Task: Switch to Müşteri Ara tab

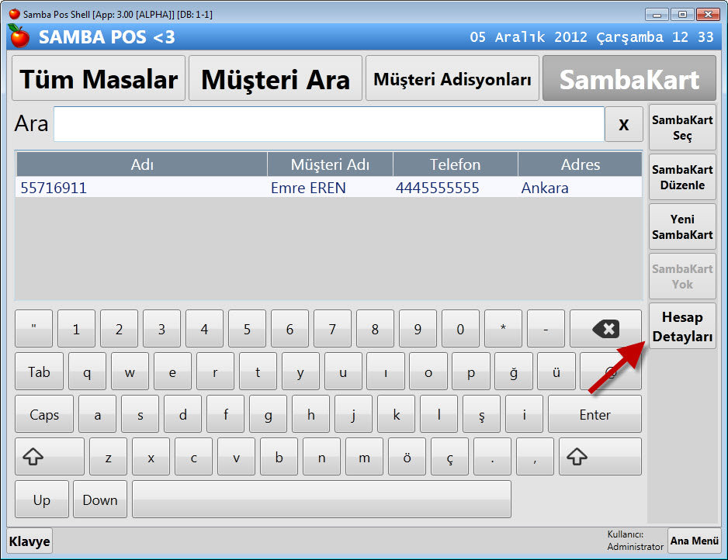Action: 276,78
